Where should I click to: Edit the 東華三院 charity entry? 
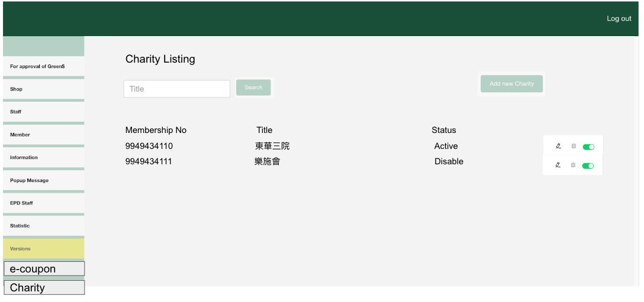point(558,146)
